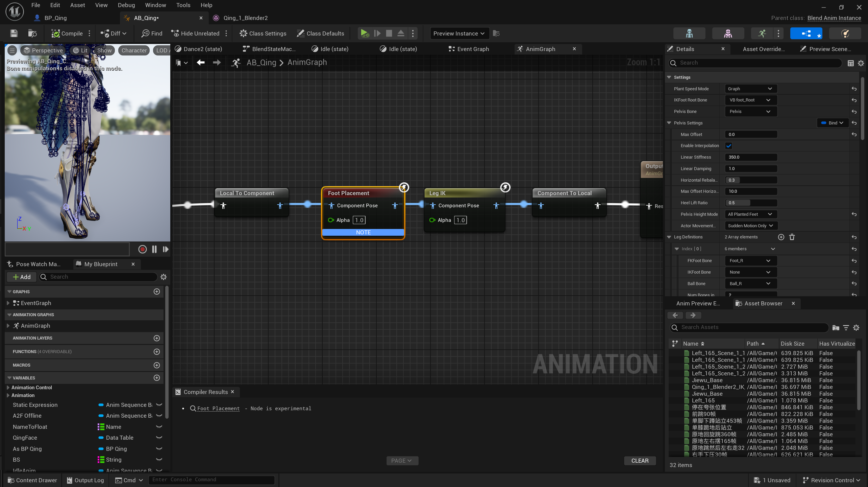Expand the EventGraph tree item
Viewport: 868px width, 487px height.
pyautogui.click(x=8, y=303)
